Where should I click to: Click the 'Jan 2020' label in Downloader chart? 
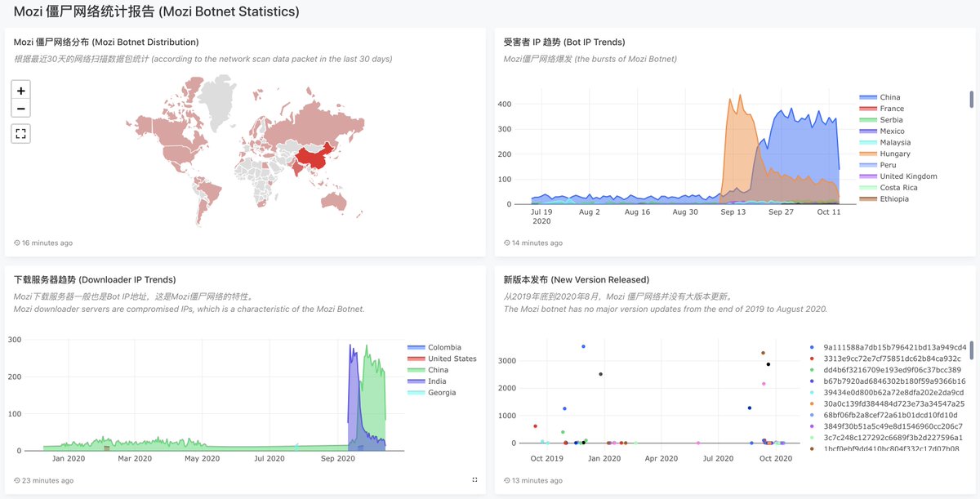(x=68, y=458)
